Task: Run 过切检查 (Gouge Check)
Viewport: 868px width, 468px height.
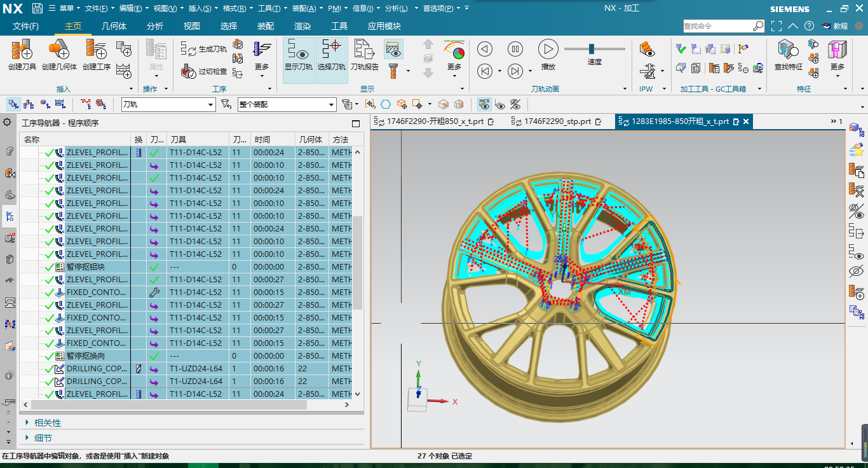Action: (x=203, y=71)
